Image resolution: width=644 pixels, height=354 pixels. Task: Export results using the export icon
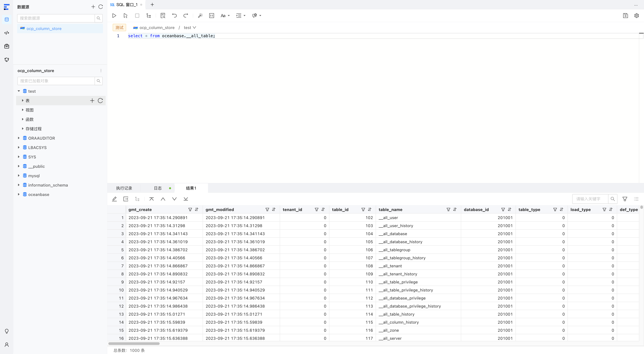tap(126, 199)
